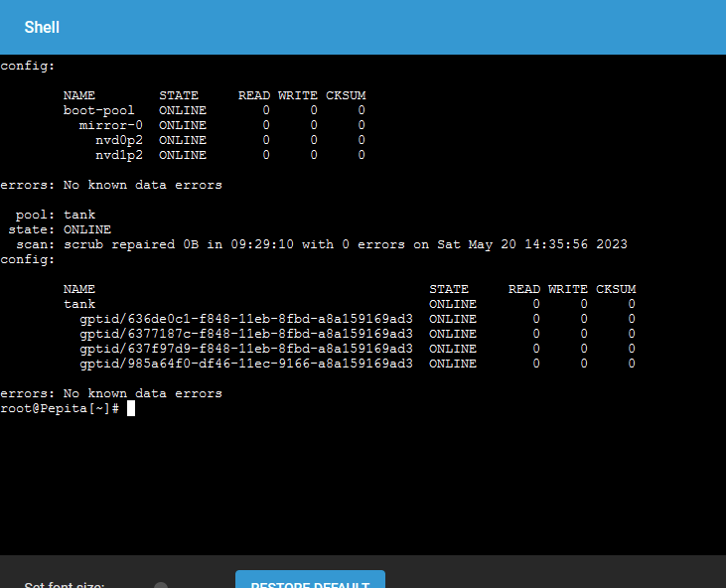Click the READ header of boot-pool table
Image resolution: width=726 pixels, height=588 pixels.
[x=253, y=95]
